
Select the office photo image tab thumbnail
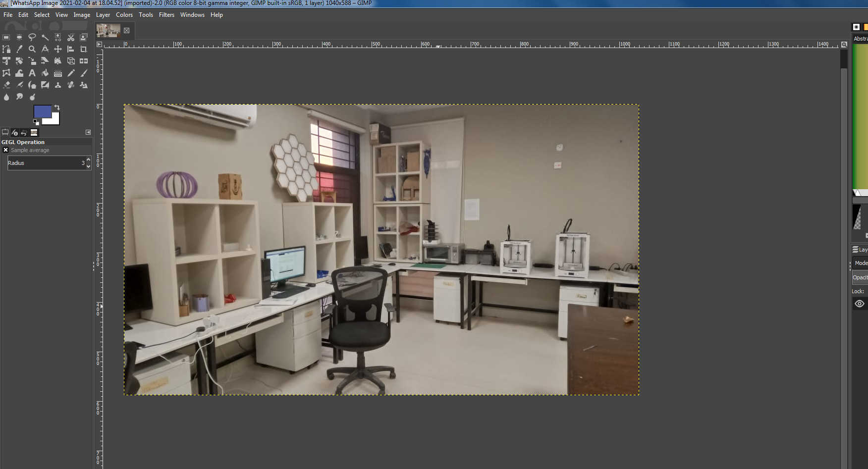tap(108, 31)
